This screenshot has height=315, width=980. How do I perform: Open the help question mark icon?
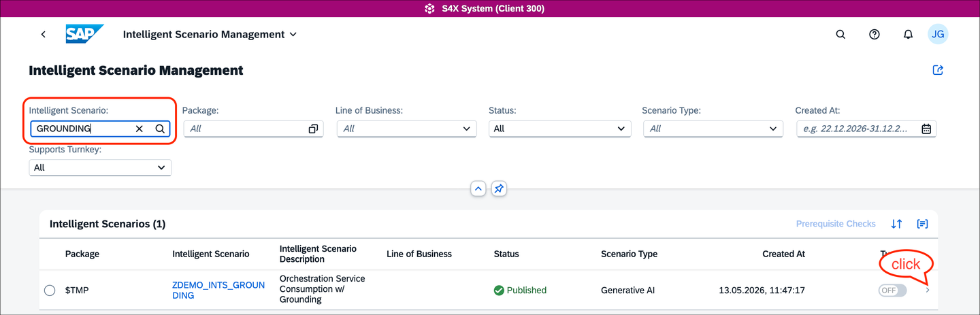point(875,35)
